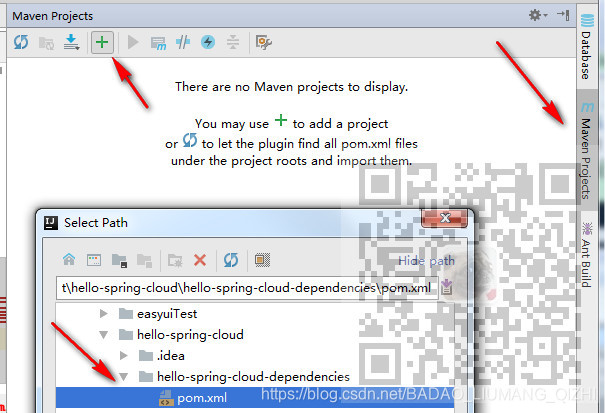
Task: Reimport all Maven projects in the toolbar
Action: (21, 42)
